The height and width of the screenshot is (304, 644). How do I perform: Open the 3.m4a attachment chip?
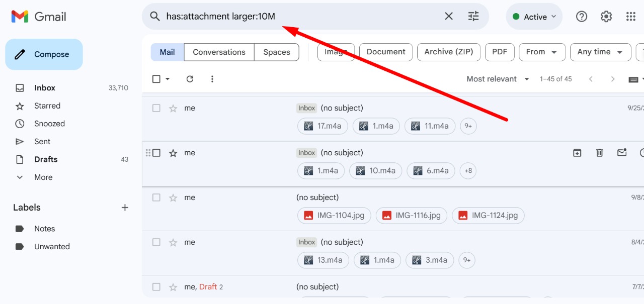click(430, 260)
